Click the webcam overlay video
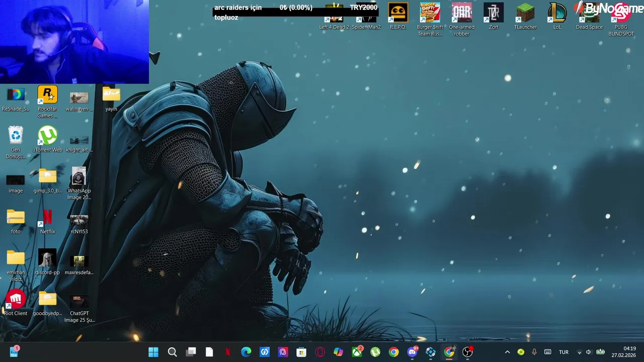The width and height of the screenshot is (644, 362). (x=74, y=42)
